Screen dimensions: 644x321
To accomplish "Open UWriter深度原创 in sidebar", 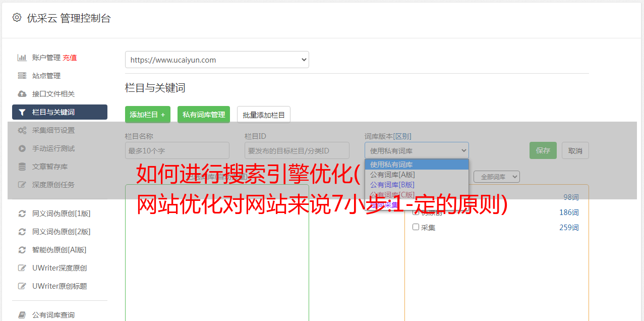I will click(60, 268).
